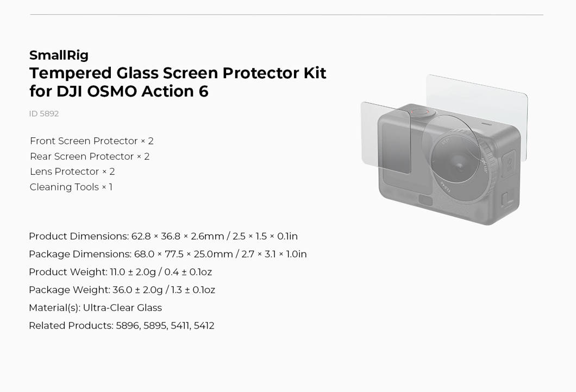
Task: Click the red record button on the camera
Action: (419, 112)
